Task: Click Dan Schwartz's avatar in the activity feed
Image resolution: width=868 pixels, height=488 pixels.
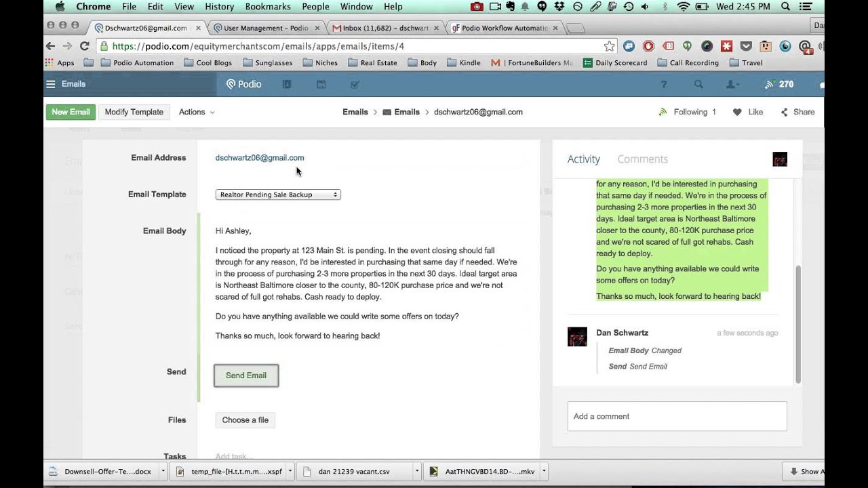Action: click(577, 337)
